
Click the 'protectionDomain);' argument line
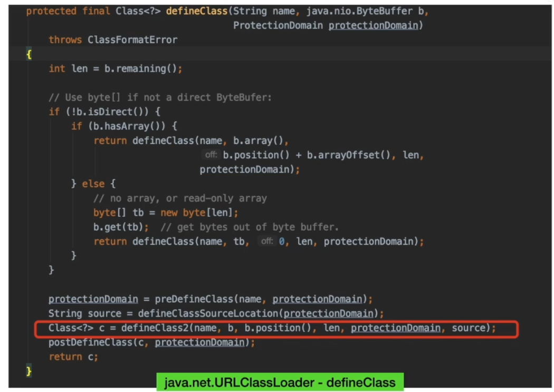(x=250, y=169)
